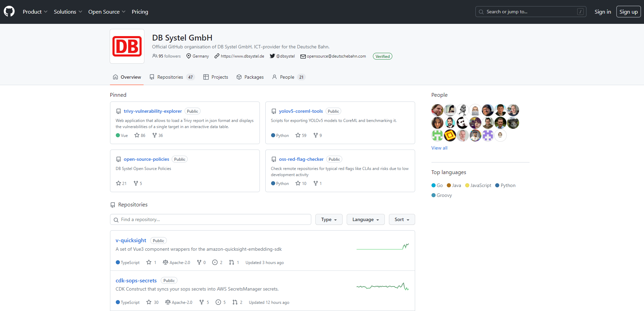Open issues count for v-quicksight

tap(217, 262)
